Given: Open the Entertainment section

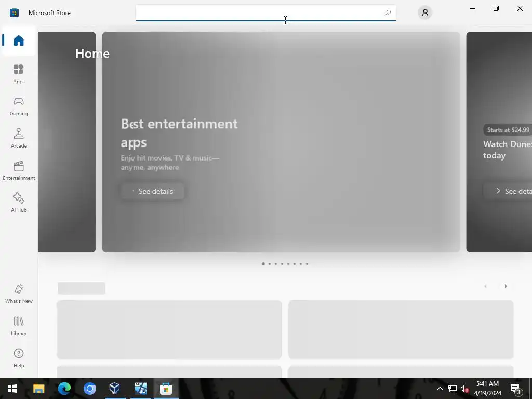Looking at the screenshot, I should pos(19,170).
